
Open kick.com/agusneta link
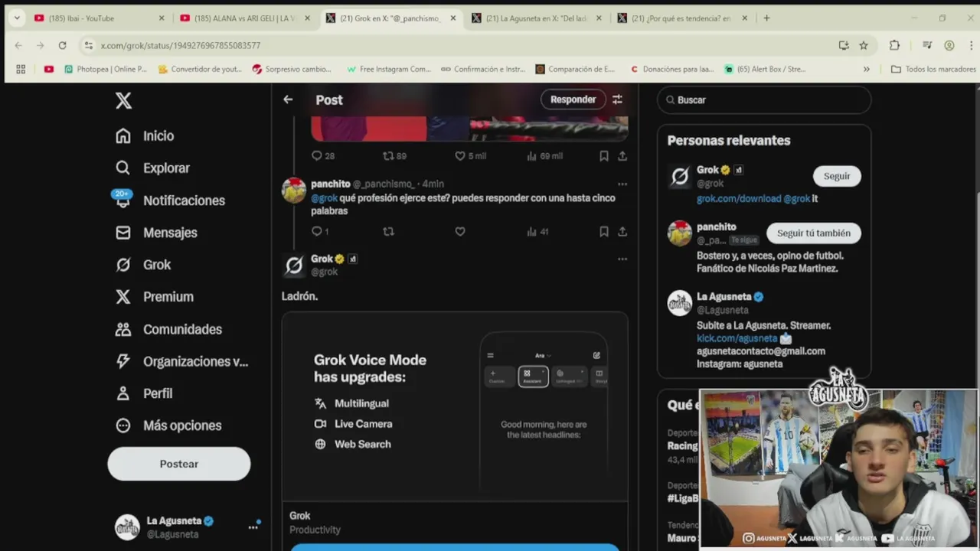coord(737,338)
